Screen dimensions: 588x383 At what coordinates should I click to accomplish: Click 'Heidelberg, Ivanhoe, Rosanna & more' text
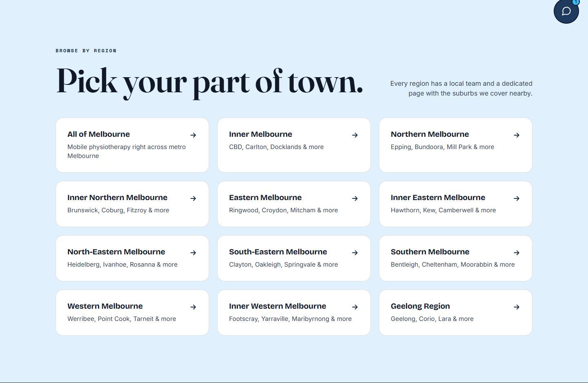122,265
